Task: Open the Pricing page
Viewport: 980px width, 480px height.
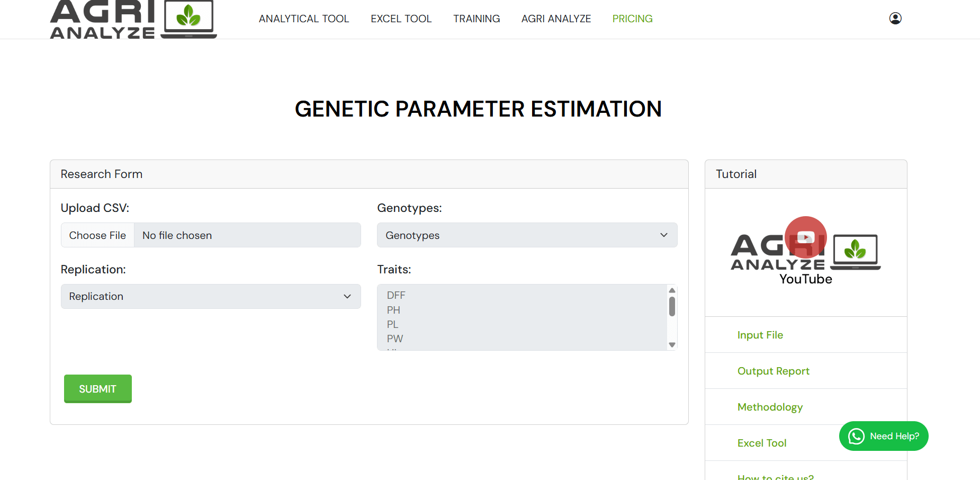Action: (x=632, y=19)
